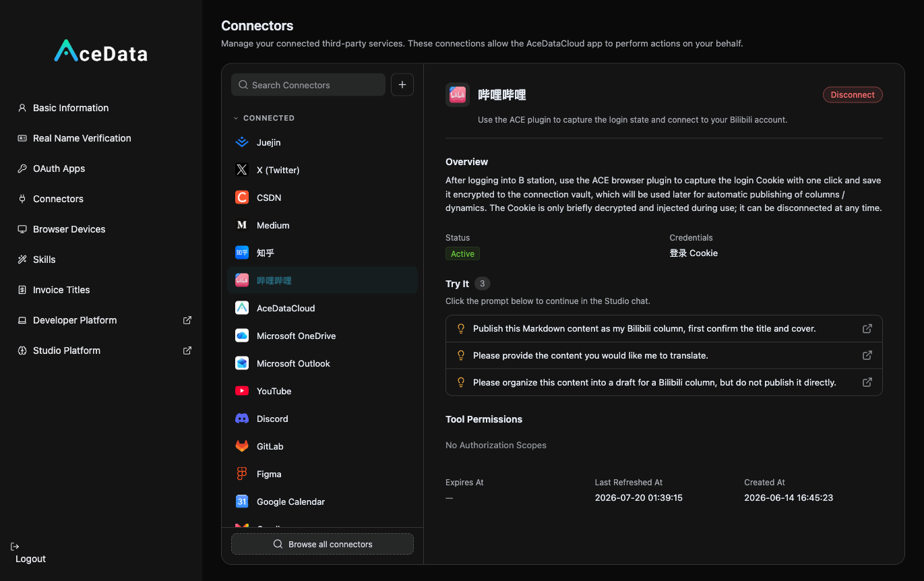Click Browse all connectors button
The image size is (924, 581).
point(322,544)
